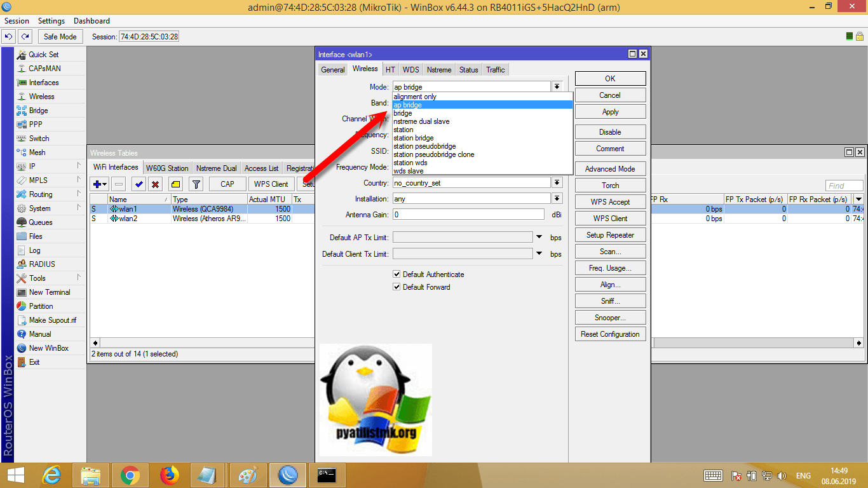Open Quick Set in sidebar
The height and width of the screenshot is (488, 868).
[43, 55]
